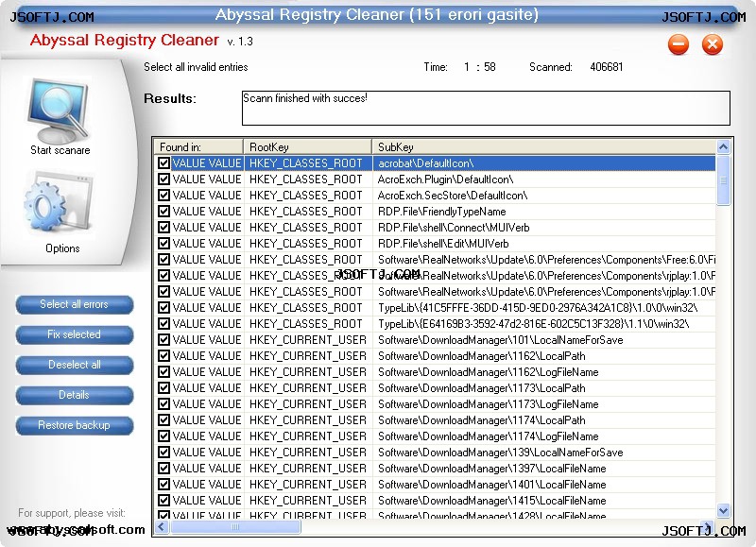The width and height of the screenshot is (756, 547).
Task: Toggle checkbox for AcroExch.Plugin\DefaultIcon\ row
Action: tap(163, 179)
